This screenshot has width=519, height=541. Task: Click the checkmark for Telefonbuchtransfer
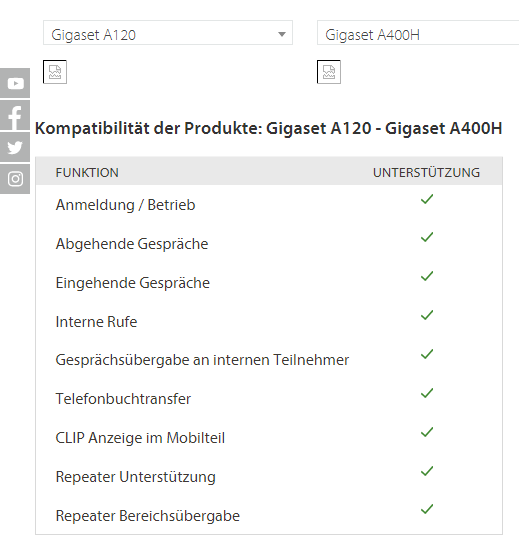pos(427,393)
